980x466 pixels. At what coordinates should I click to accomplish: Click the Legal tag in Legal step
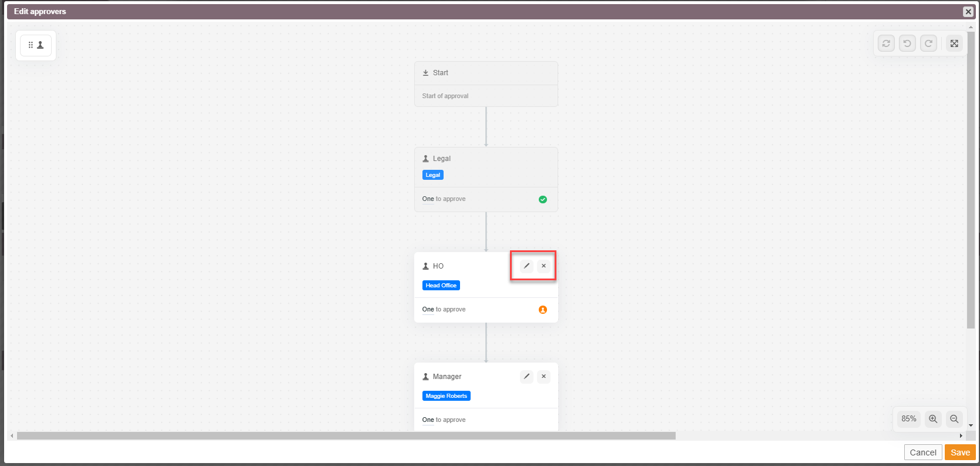pos(433,175)
